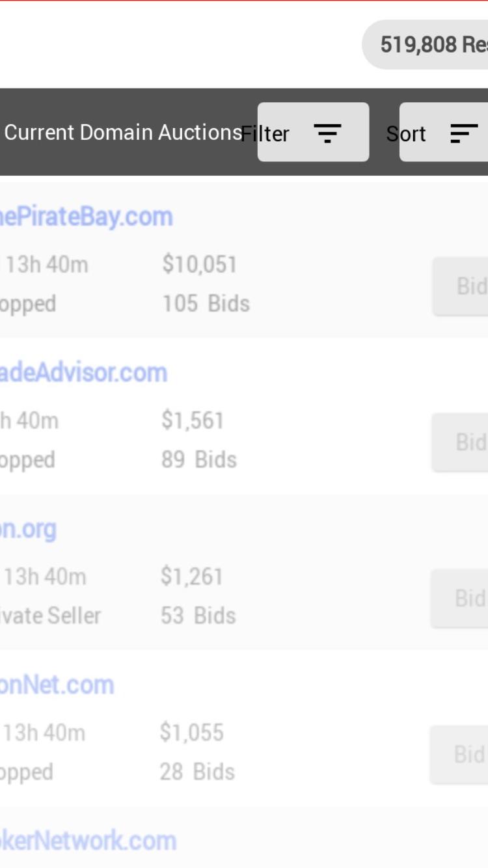The width and height of the screenshot is (488, 868).
Task: Bid on the $10,051 auction
Action: 461,286
